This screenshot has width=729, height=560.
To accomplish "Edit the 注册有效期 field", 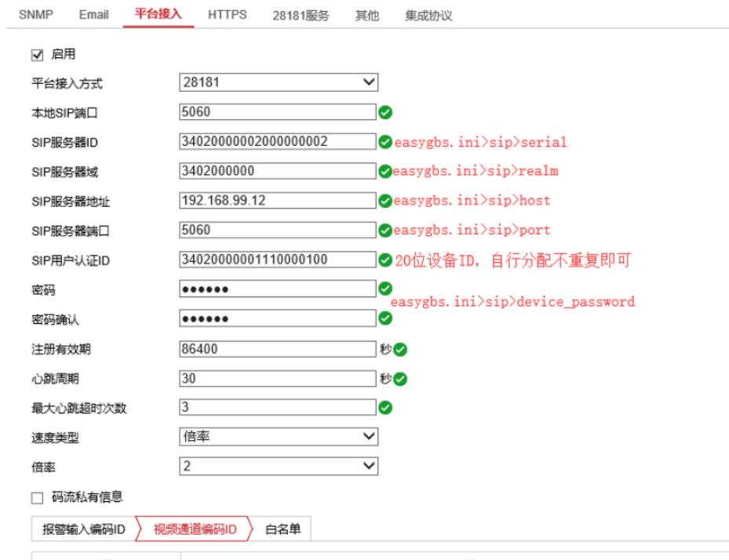I will [278, 348].
